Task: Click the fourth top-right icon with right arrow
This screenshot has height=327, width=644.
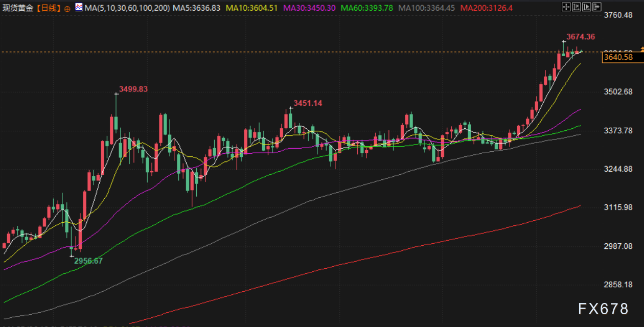Action: point(596,7)
